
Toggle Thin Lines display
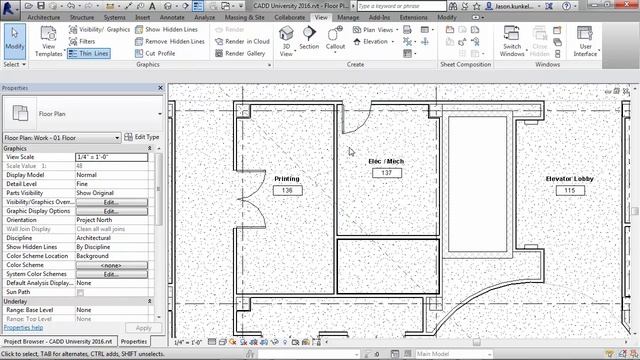[89, 53]
